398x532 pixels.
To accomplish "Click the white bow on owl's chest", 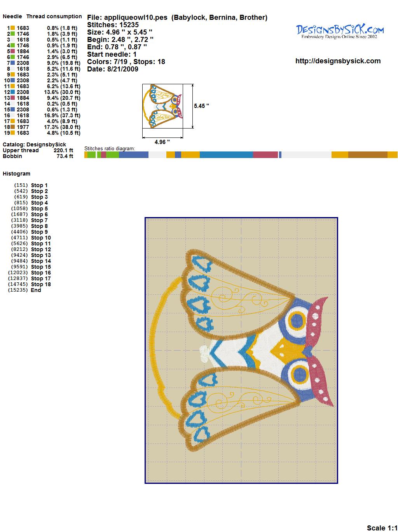I will [204, 352].
